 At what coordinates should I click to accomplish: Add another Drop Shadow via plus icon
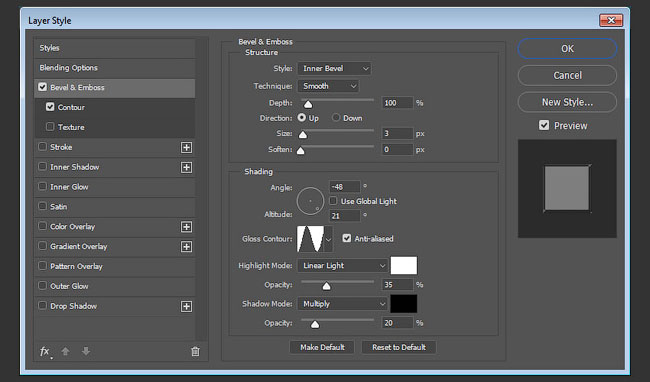187,307
